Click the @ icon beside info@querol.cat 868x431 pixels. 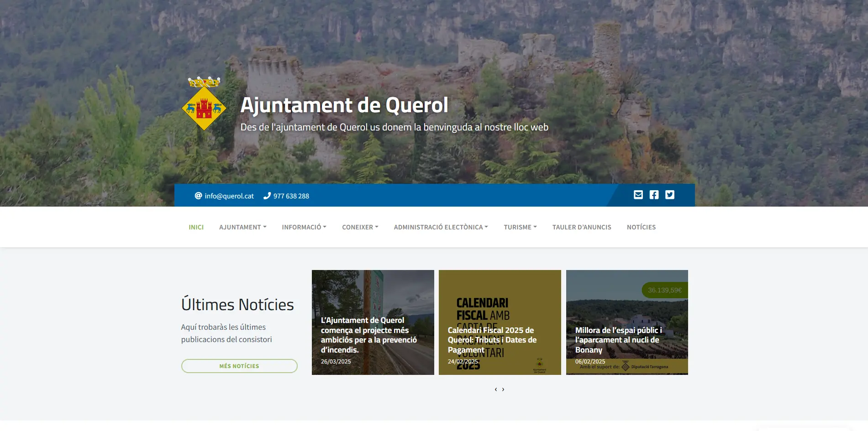coord(198,196)
